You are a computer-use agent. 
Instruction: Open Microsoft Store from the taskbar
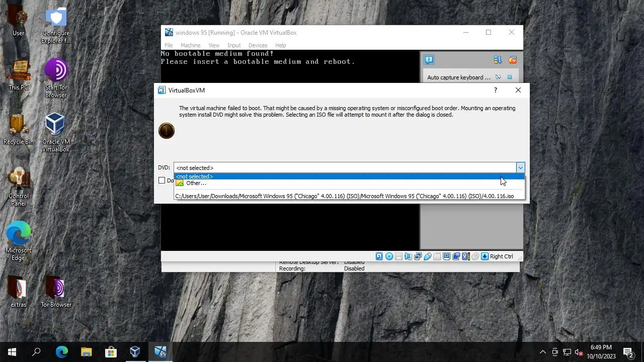(111, 352)
